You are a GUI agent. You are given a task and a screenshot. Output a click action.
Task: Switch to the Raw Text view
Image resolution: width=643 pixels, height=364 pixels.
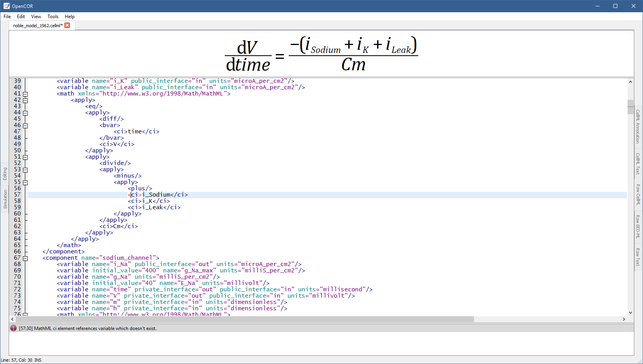tap(637, 257)
